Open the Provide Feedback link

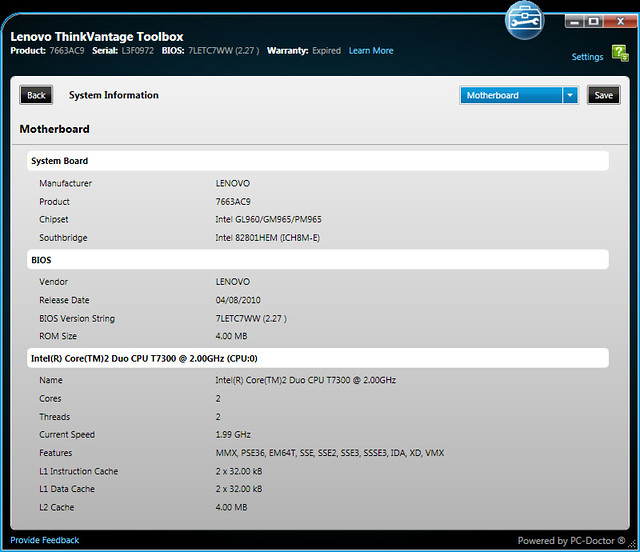pyautogui.click(x=44, y=540)
